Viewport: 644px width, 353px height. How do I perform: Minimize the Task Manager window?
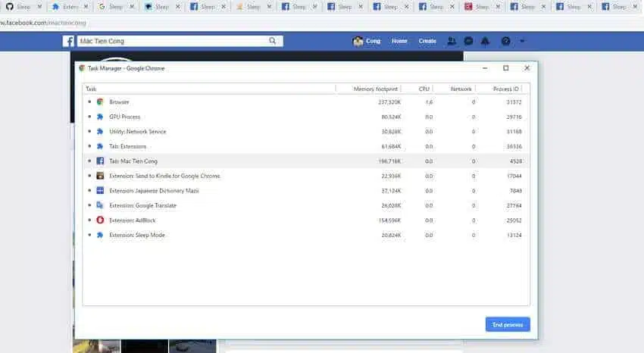[485, 68]
